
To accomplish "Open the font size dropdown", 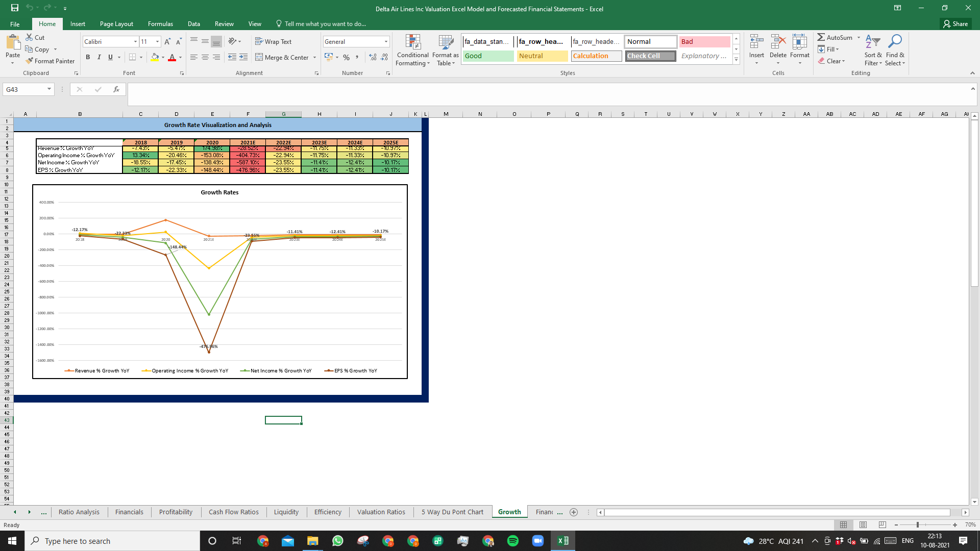I will pos(157,42).
